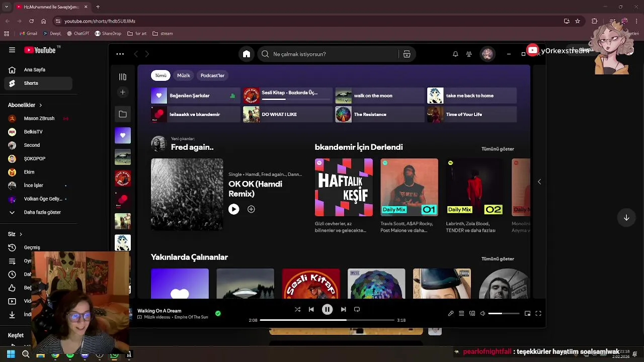
Task: Open Time of Your Life tile
Action: 472,114
